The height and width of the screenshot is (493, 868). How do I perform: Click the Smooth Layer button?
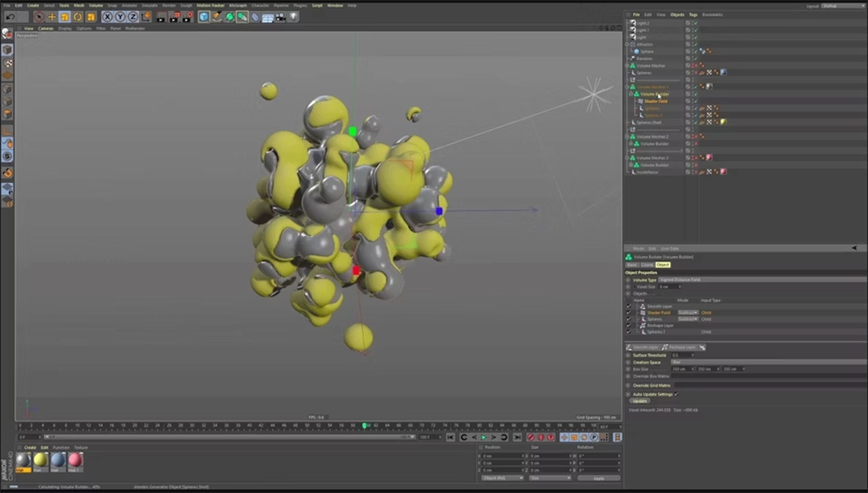click(x=643, y=347)
